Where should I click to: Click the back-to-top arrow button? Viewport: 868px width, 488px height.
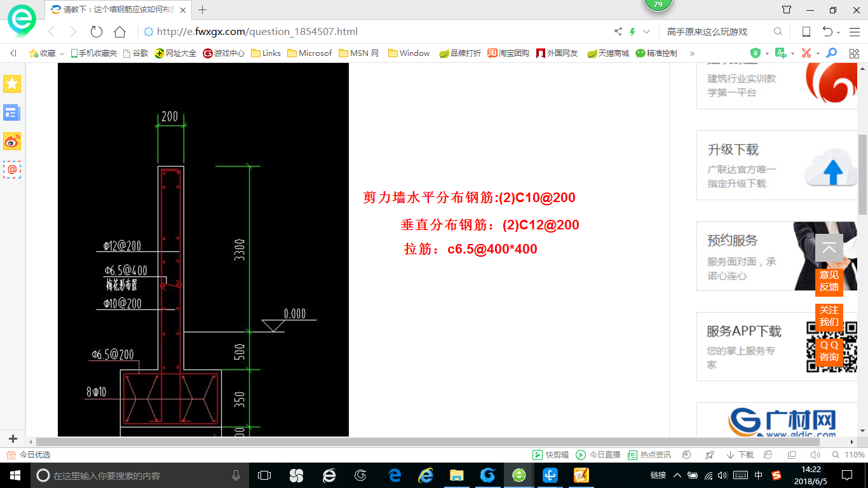click(829, 248)
